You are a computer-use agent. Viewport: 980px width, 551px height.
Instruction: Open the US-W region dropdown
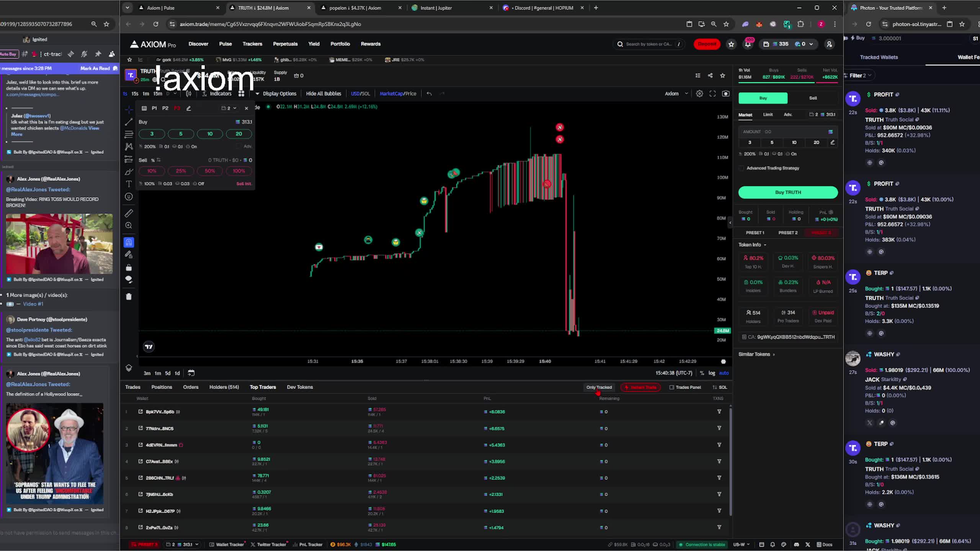(741, 544)
